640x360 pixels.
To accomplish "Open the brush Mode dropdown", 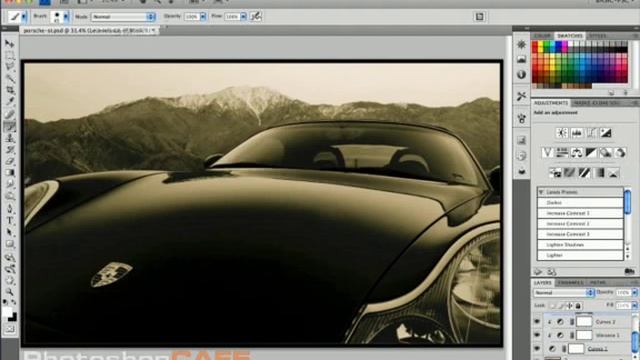I will (123, 17).
